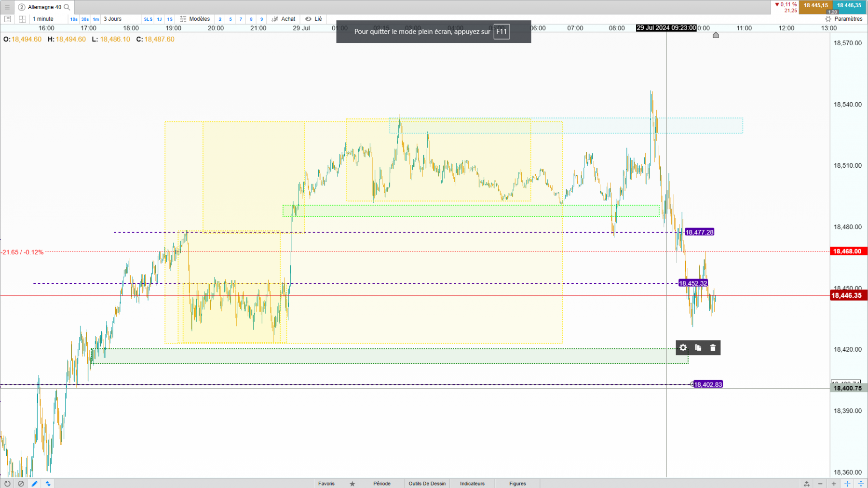Open the 1 minute timeframe dropdown
Viewport: 868px width, 488px height.
tap(43, 19)
